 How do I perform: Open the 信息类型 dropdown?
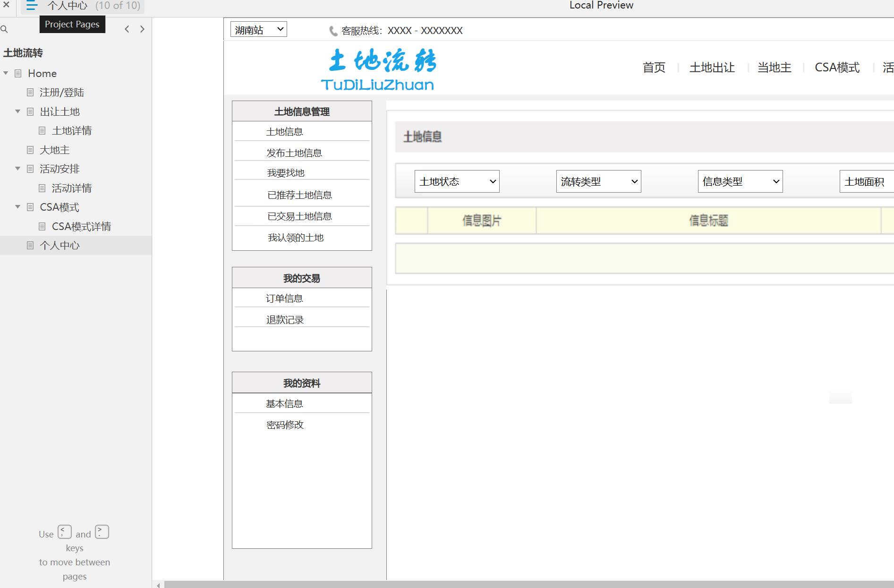click(740, 181)
